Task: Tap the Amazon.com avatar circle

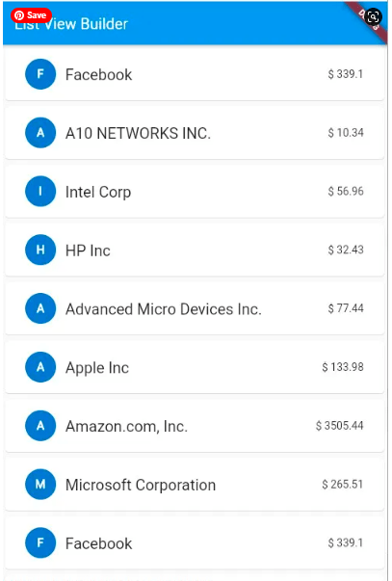Action: (40, 426)
